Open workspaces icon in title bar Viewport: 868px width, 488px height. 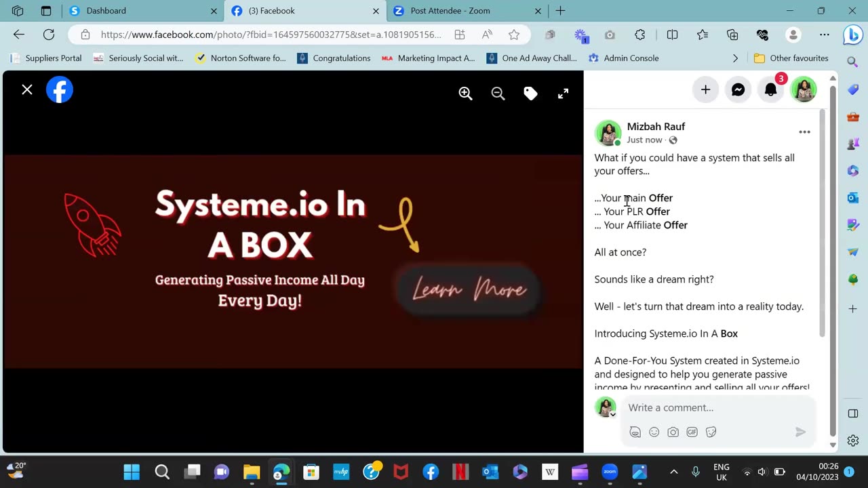click(18, 11)
